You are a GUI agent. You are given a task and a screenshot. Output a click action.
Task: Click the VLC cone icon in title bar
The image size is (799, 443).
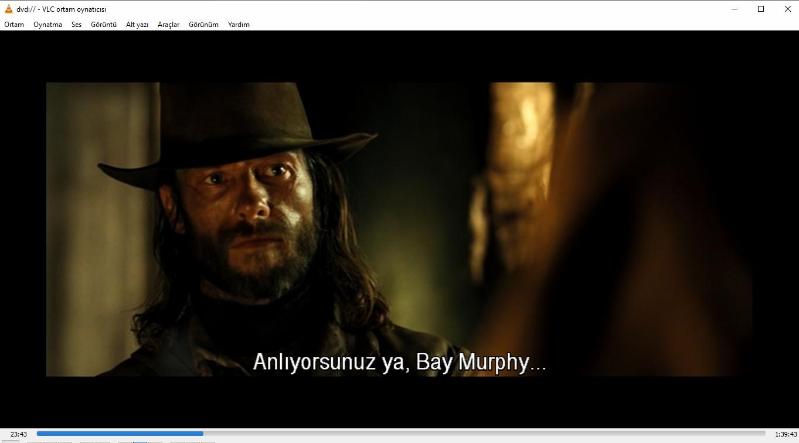[x=8, y=9]
